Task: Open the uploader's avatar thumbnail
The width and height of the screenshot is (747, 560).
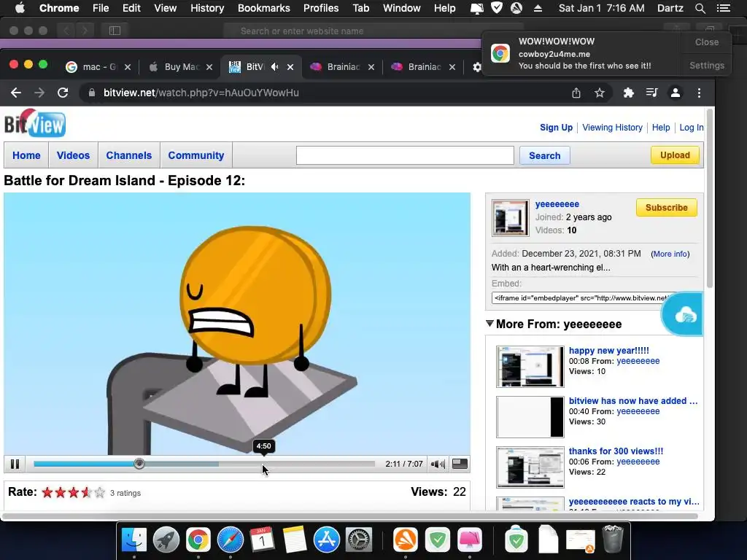Action: click(510, 218)
